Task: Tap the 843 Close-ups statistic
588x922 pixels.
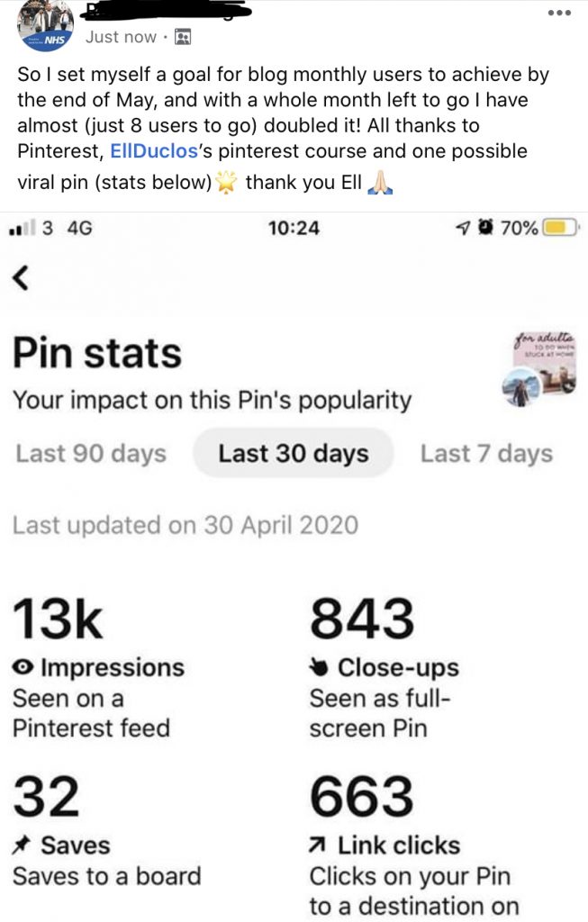Action: coord(362,619)
